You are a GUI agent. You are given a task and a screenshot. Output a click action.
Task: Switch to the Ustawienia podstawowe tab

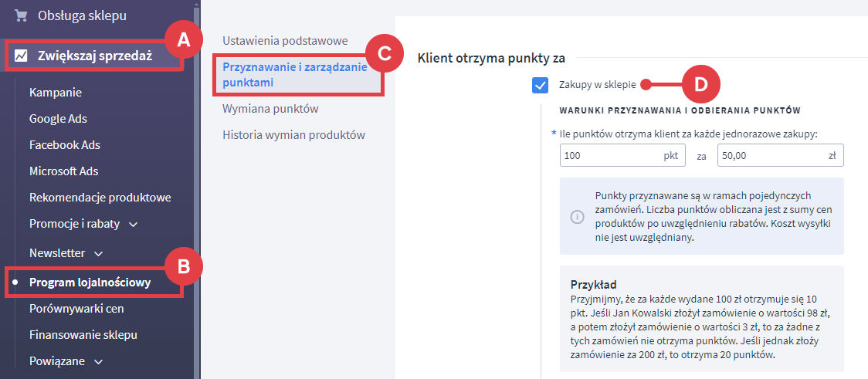[x=285, y=41]
